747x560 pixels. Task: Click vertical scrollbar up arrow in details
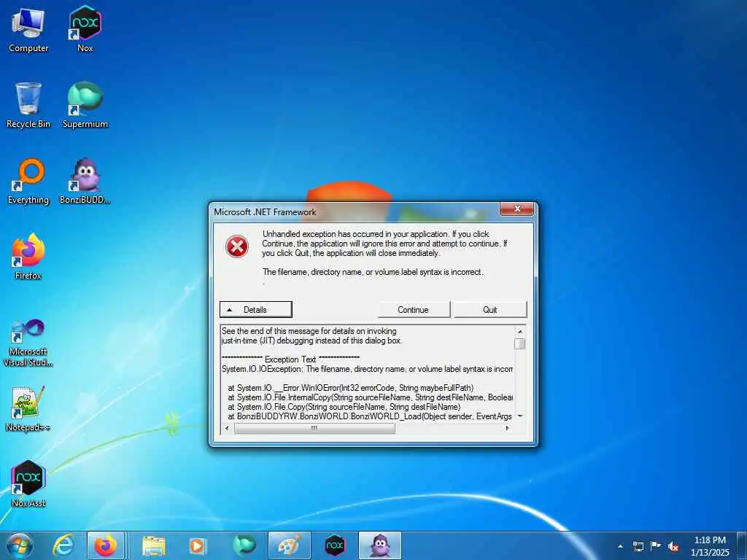click(519, 332)
